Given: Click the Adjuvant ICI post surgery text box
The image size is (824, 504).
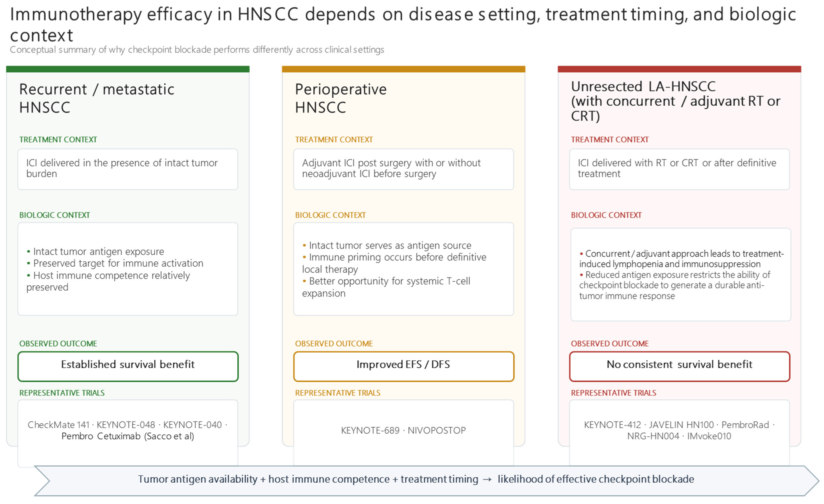Looking at the screenshot, I should point(404,169).
